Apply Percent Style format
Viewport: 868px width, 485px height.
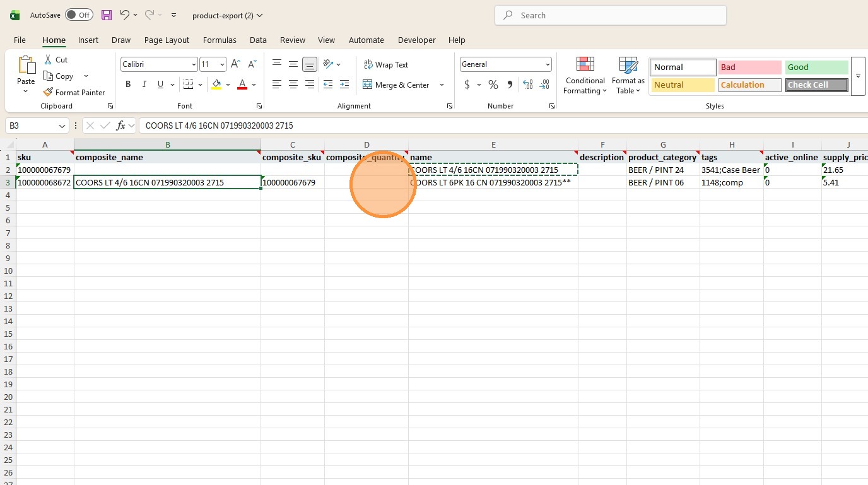tap(493, 85)
